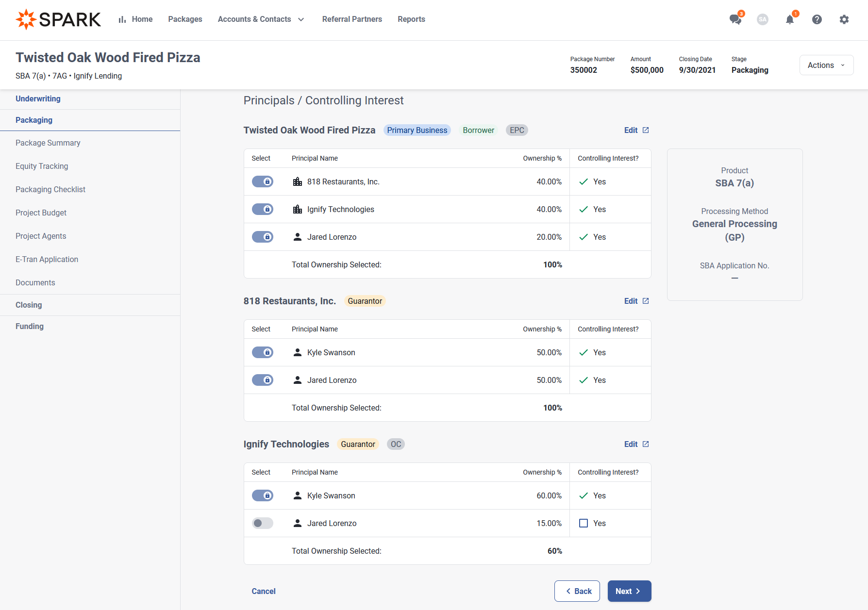Open the chat messages icon
Screen dimensions: 868x610
735,19
